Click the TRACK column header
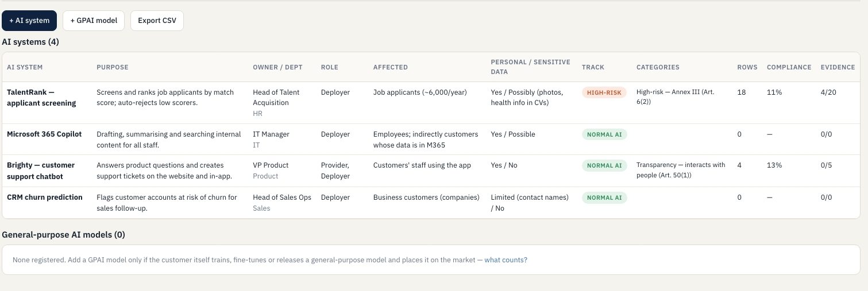Image resolution: width=868 pixels, height=291 pixels. coord(593,67)
